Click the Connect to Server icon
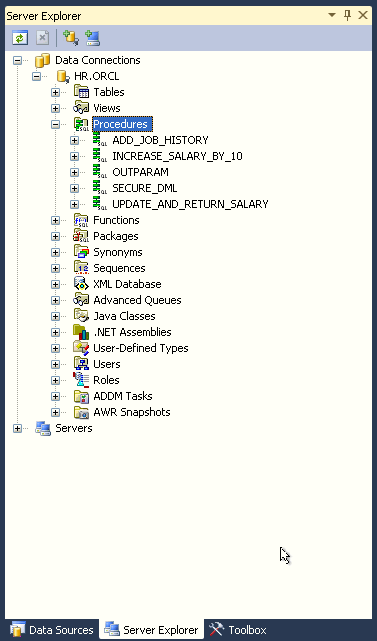This screenshot has width=377, height=641. tap(92, 38)
